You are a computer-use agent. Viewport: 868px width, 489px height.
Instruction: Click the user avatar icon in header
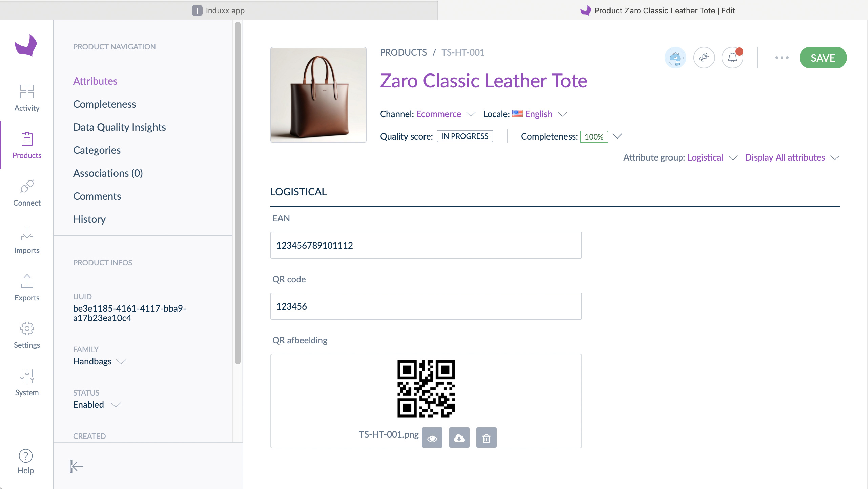[675, 58]
